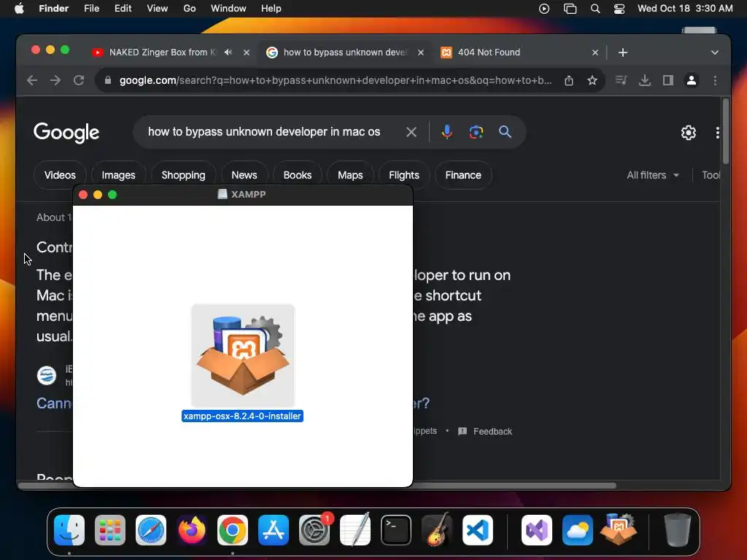Launch Finder from the Dock
The width and height of the screenshot is (747, 560).
click(69, 530)
